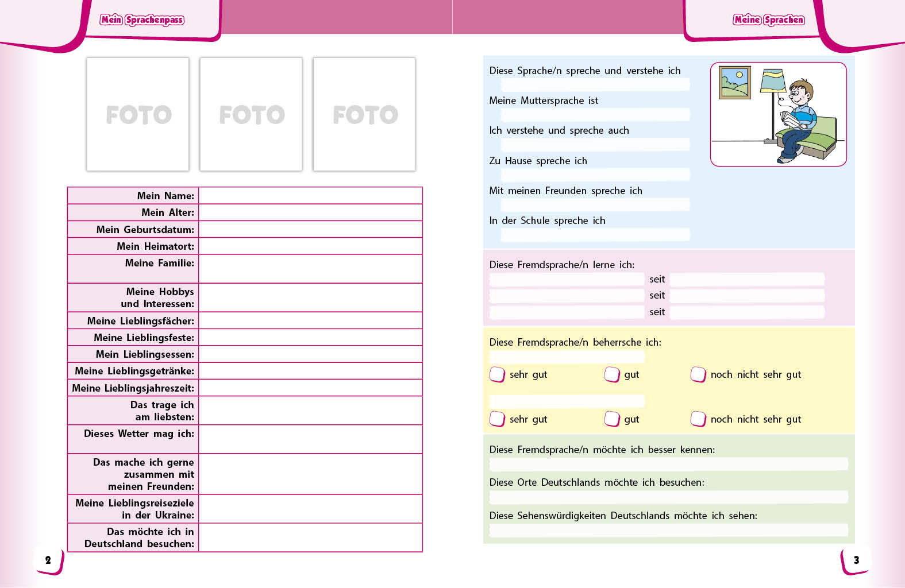Check the lower row 'gut' checkbox
The width and height of the screenshot is (905, 588).
tap(612, 419)
